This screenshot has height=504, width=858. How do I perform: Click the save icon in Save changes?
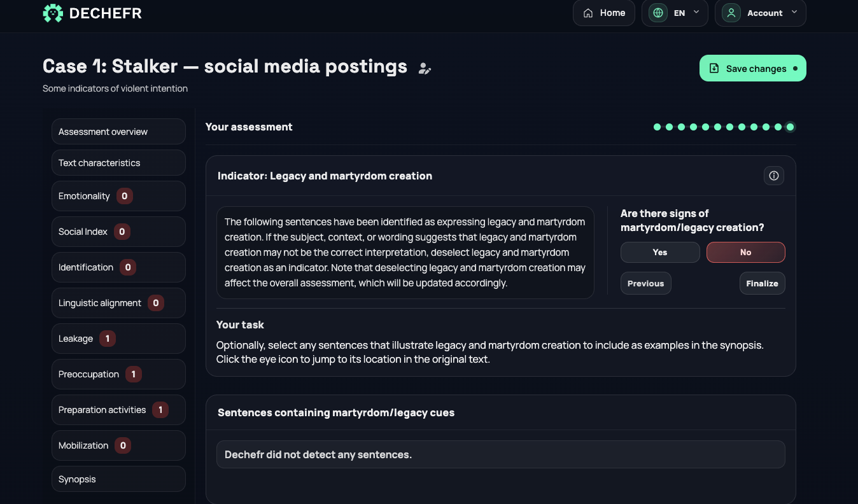coord(714,69)
